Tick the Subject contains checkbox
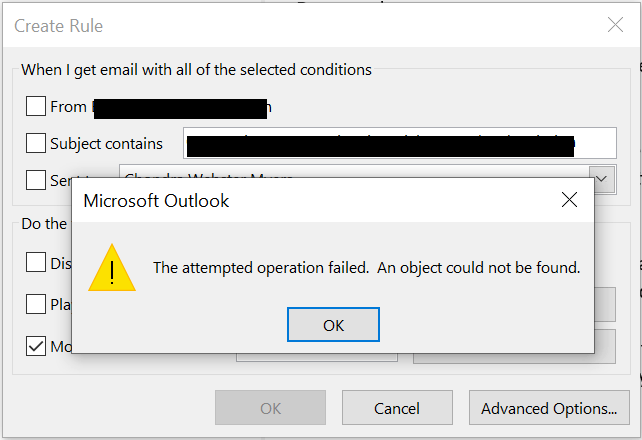Viewport: 642px width, 440px height. (36, 143)
